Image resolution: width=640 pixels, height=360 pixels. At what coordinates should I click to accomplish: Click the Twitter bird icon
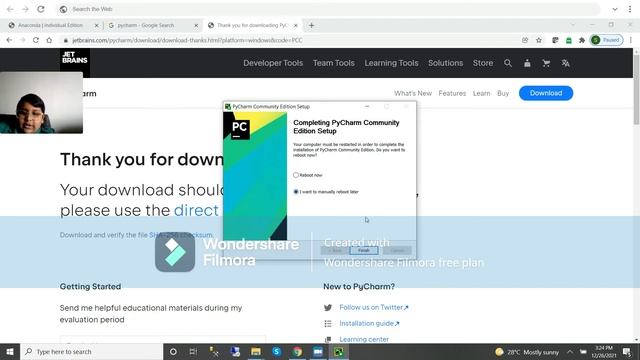(x=328, y=307)
